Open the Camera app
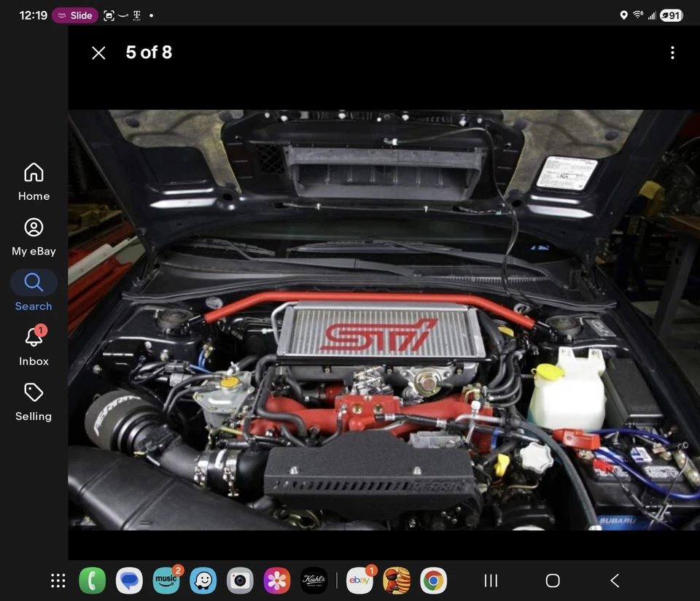The image size is (700, 601). (x=240, y=581)
